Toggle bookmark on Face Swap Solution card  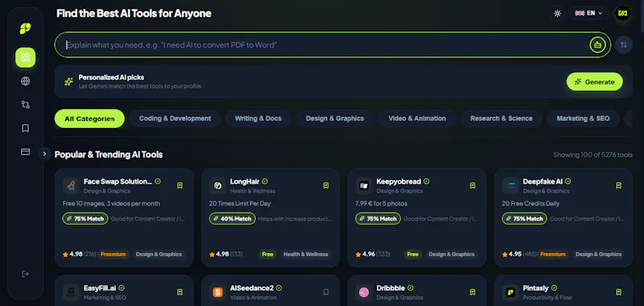[180, 186]
